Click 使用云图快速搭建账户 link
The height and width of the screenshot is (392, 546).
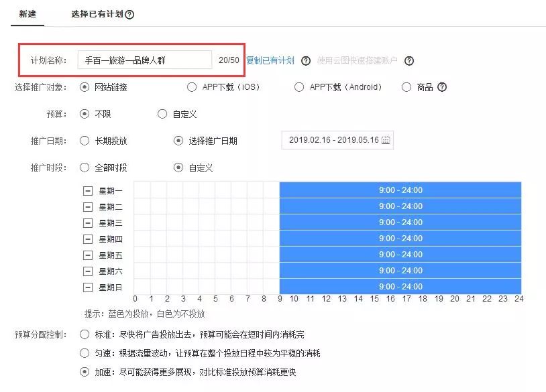358,61
